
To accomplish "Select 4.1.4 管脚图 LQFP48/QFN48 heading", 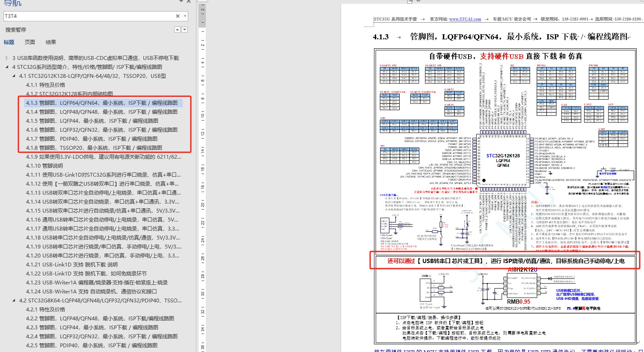I will coord(101,112).
